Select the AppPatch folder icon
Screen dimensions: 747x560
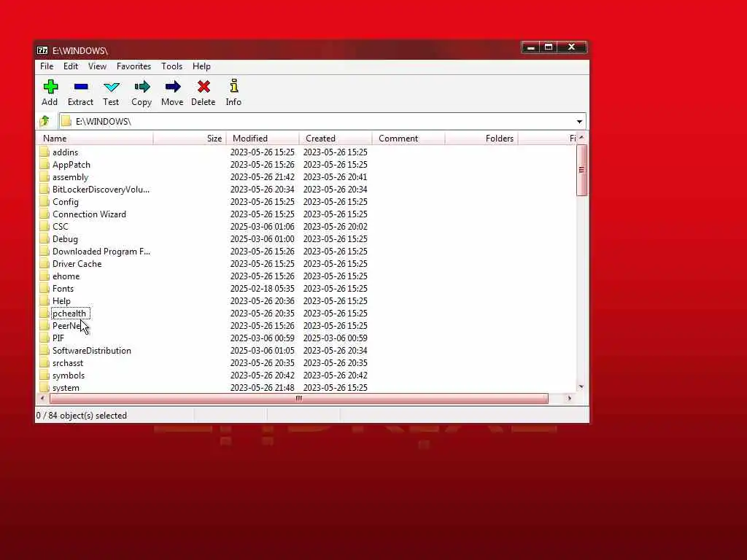click(x=44, y=164)
